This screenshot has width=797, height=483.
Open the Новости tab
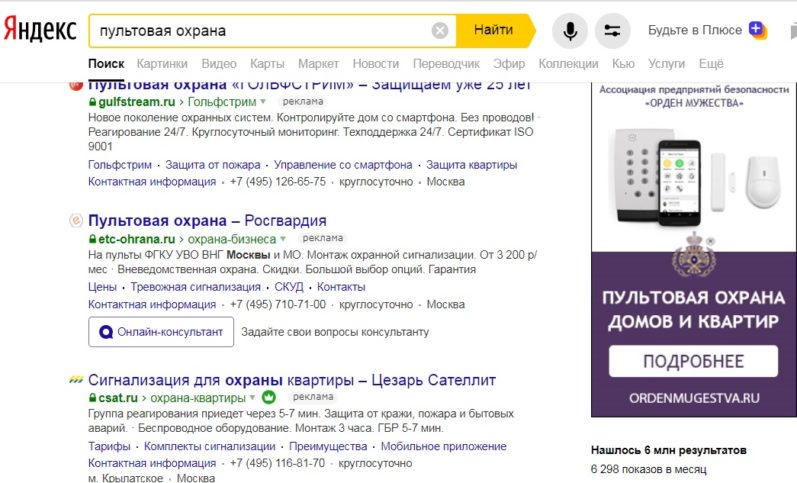[x=376, y=64]
